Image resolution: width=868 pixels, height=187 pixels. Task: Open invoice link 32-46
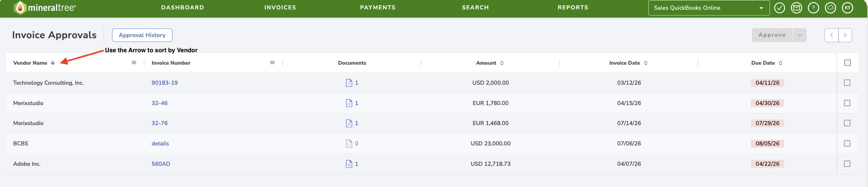[159, 103]
